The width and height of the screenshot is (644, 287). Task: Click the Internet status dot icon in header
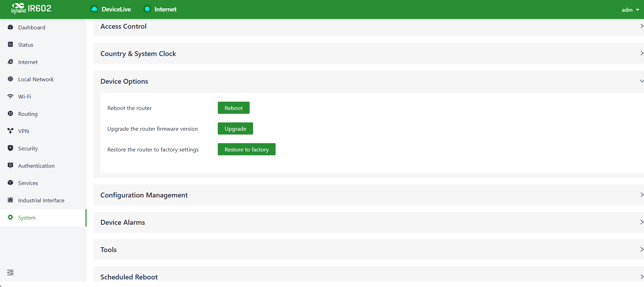147,9
